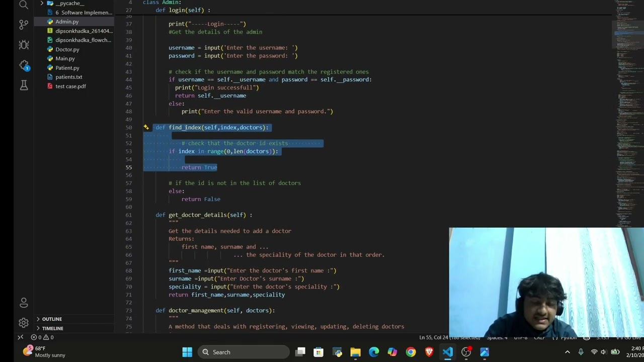This screenshot has height=362, width=644.
Task: Open Extensions view with update badge
Action: point(24,65)
